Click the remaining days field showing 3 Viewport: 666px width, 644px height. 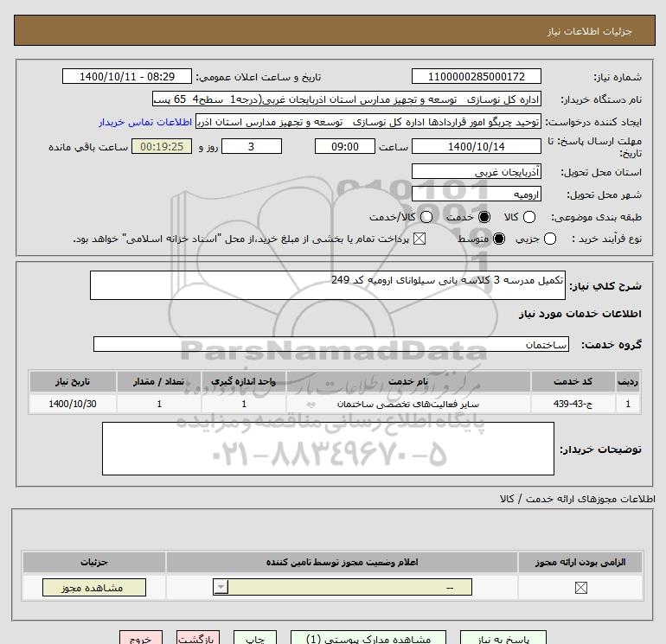click(x=252, y=146)
